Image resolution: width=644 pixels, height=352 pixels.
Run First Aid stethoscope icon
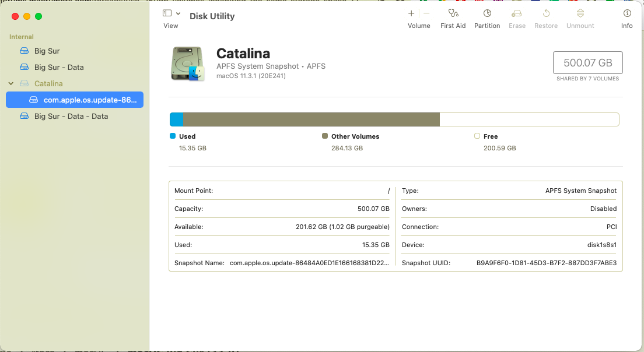click(453, 13)
